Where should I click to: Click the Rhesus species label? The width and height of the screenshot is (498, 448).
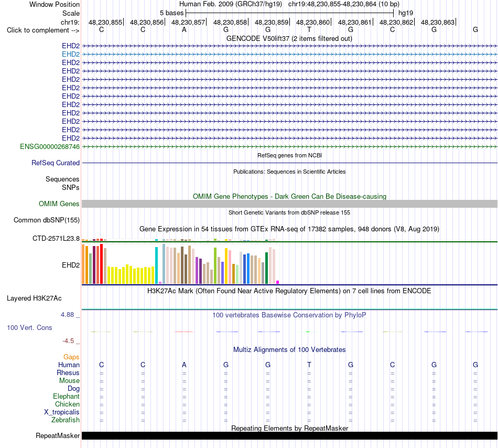[68, 372]
